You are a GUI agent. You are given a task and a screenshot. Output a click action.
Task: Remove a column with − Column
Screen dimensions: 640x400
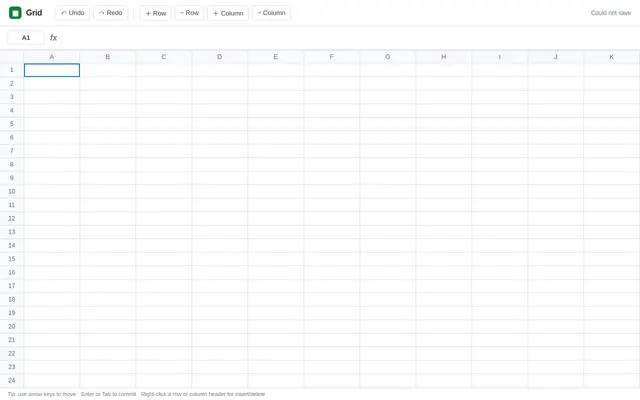click(271, 13)
